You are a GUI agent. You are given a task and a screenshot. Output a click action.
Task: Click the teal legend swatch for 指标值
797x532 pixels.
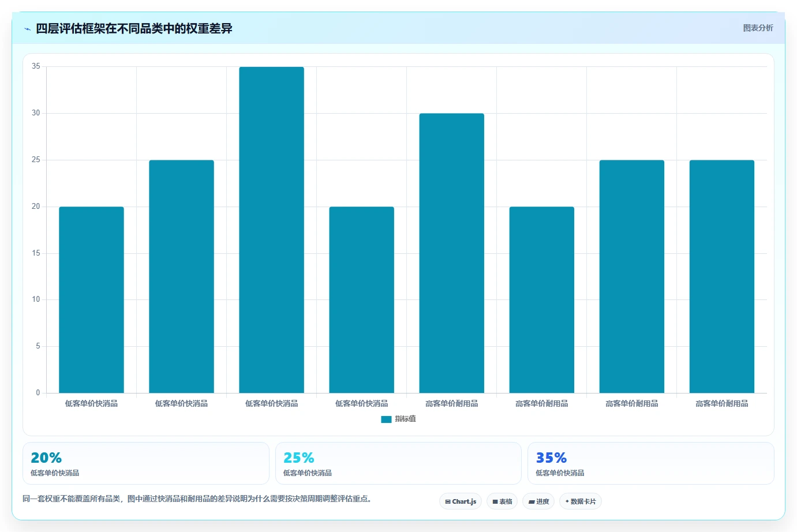pyautogui.click(x=386, y=419)
